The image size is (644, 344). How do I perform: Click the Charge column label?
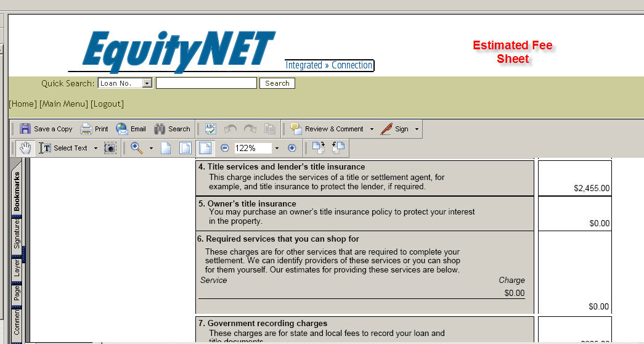(512, 281)
